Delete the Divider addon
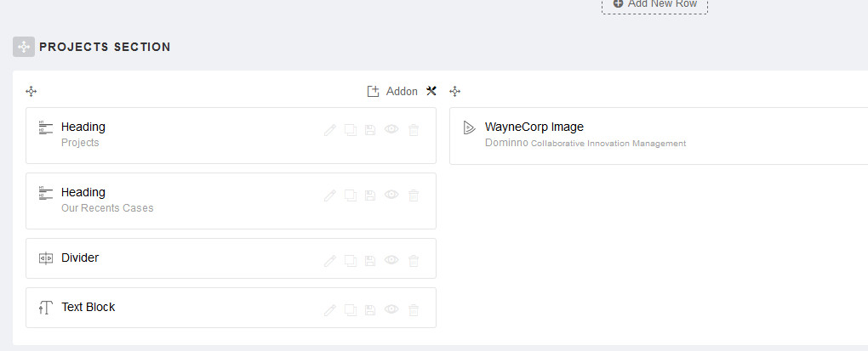 [x=414, y=261]
